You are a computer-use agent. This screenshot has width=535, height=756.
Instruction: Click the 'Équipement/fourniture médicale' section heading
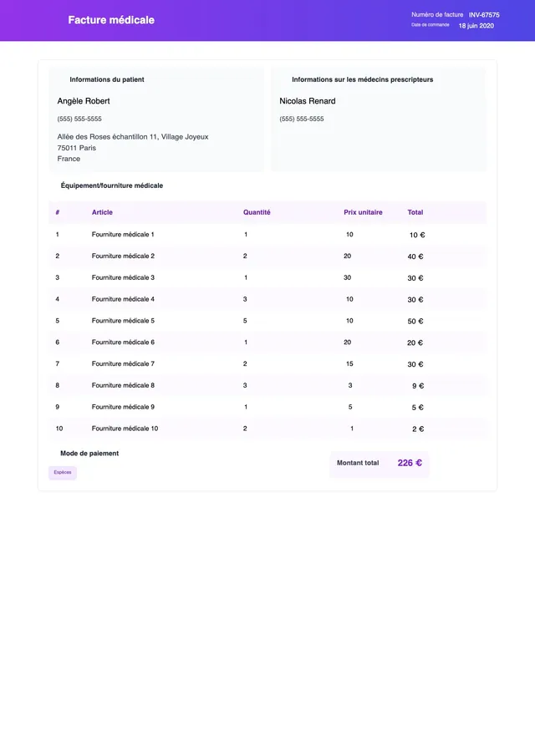(112, 185)
